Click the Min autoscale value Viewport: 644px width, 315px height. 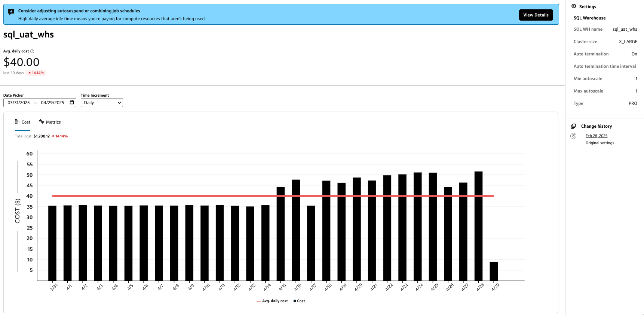point(636,79)
